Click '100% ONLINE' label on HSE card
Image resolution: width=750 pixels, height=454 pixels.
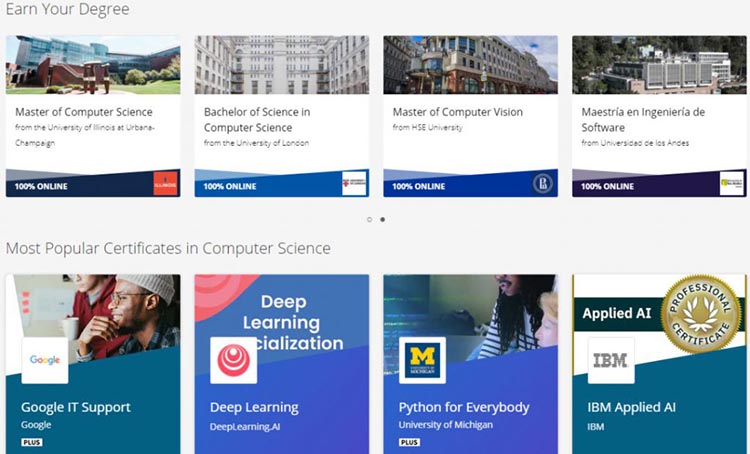[x=419, y=187]
